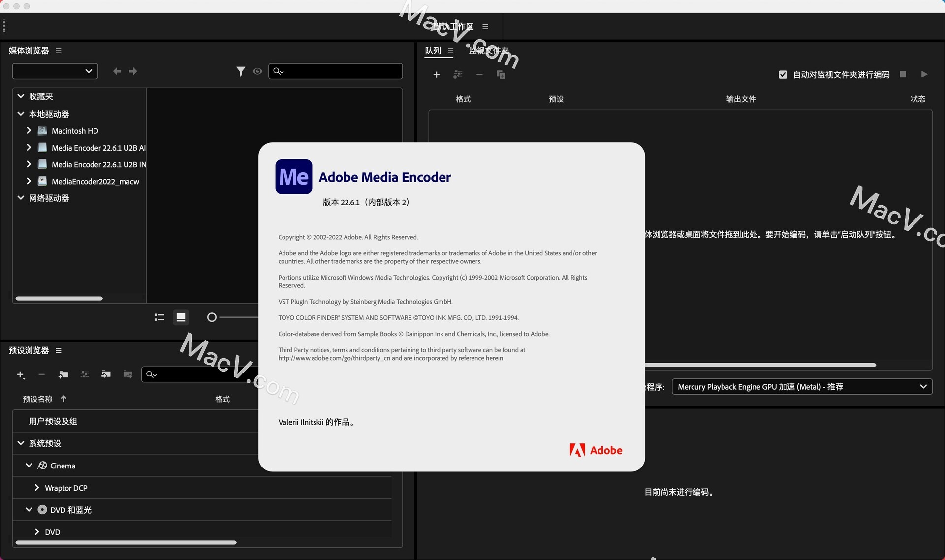Screen dimensions: 945x560
Task: Expand the Media Encoder 22.6.1 U2B AI drive
Action: click(29, 148)
